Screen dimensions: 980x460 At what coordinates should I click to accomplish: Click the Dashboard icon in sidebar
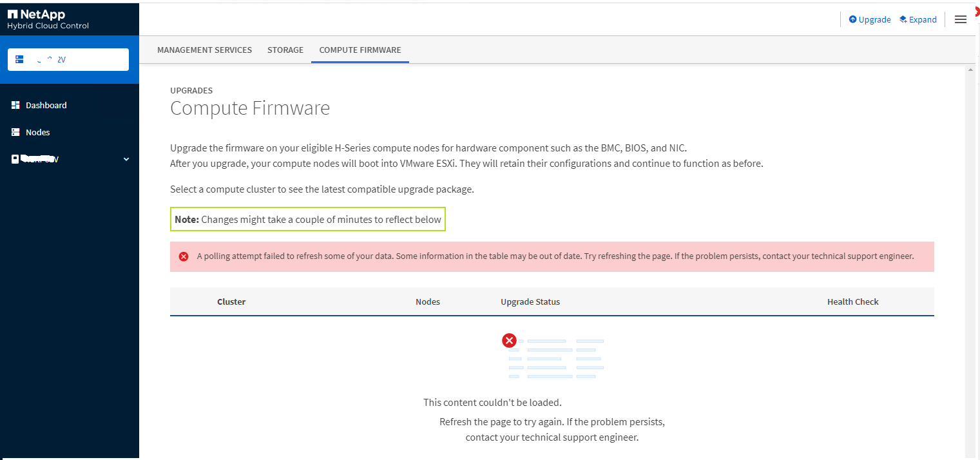tap(16, 105)
